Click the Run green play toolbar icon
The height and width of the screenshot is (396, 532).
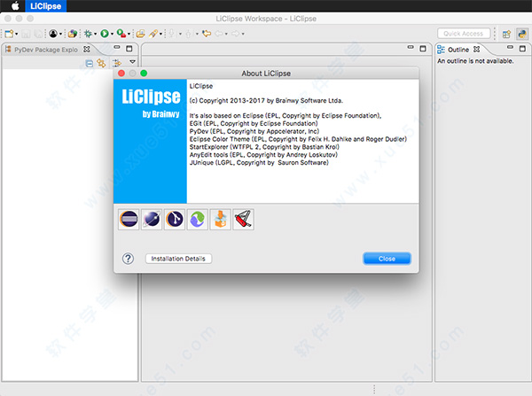pyautogui.click(x=106, y=34)
